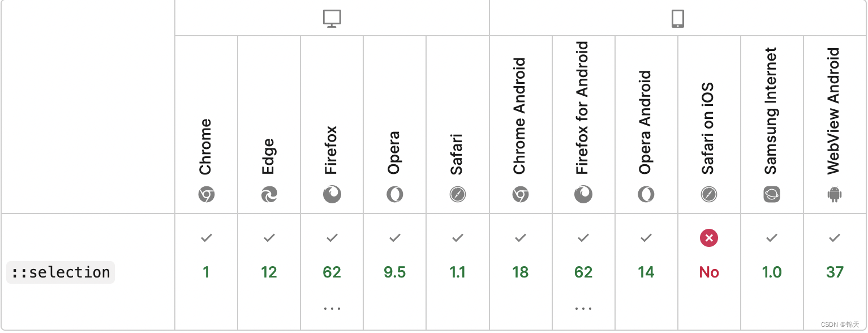Click the Chrome browser logo icon
868x333 pixels.
click(207, 195)
